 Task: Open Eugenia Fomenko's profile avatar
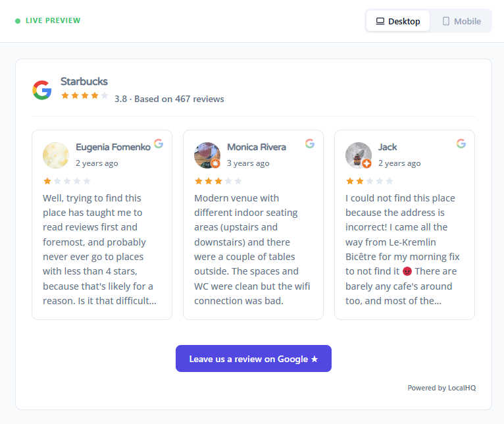[x=56, y=155]
